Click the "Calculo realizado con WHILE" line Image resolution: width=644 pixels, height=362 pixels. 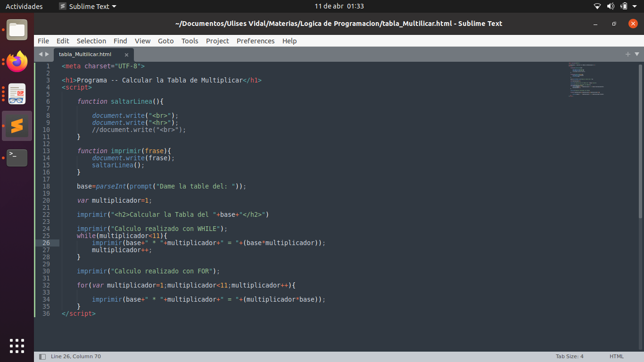pos(152,229)
